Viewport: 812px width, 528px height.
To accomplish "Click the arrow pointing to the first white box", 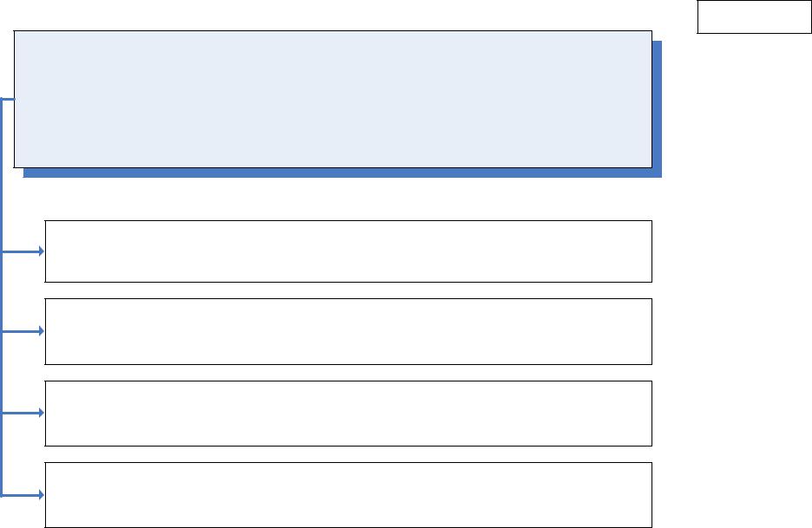I will click(23, 251).
